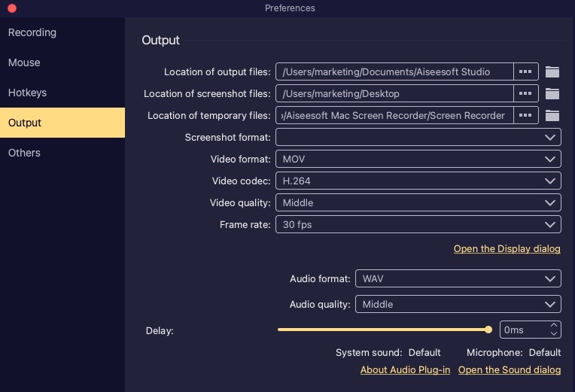Go to the Hotkeys preferences section

(x=28, y=93)
